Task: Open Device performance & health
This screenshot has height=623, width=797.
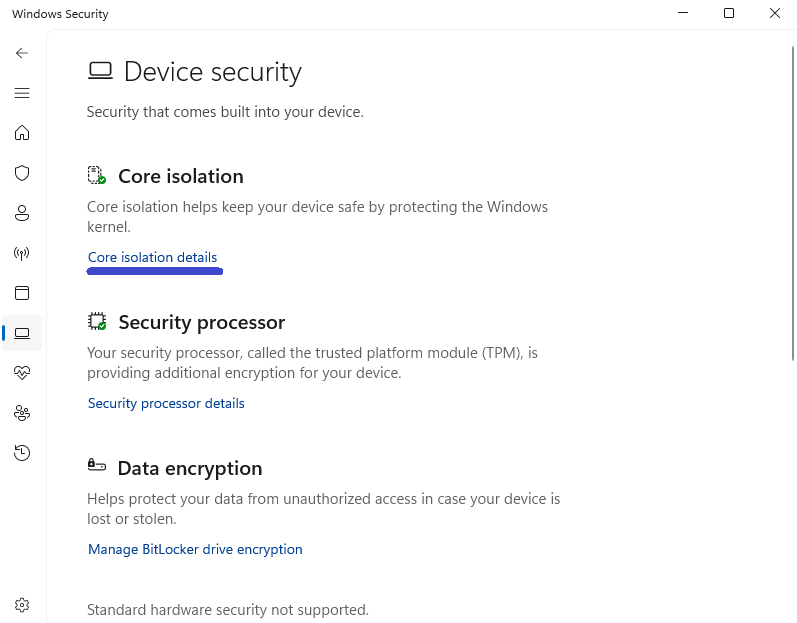Action: click(22, 373)
